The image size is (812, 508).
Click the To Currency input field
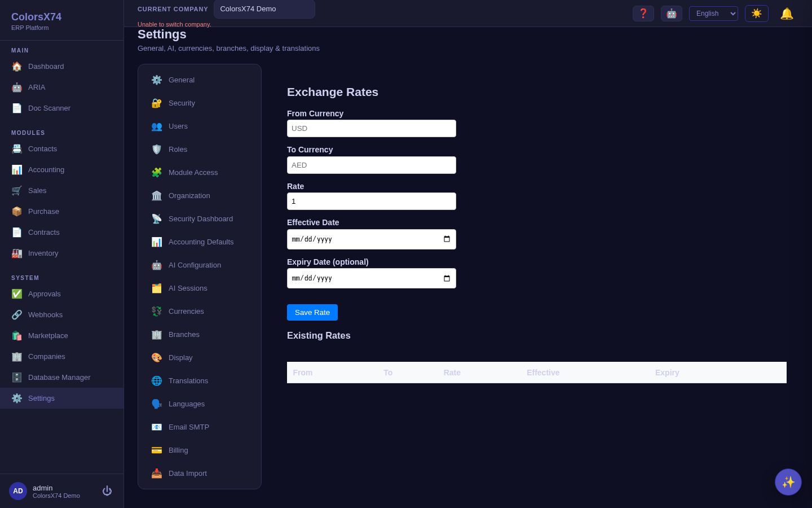(372, 165)
